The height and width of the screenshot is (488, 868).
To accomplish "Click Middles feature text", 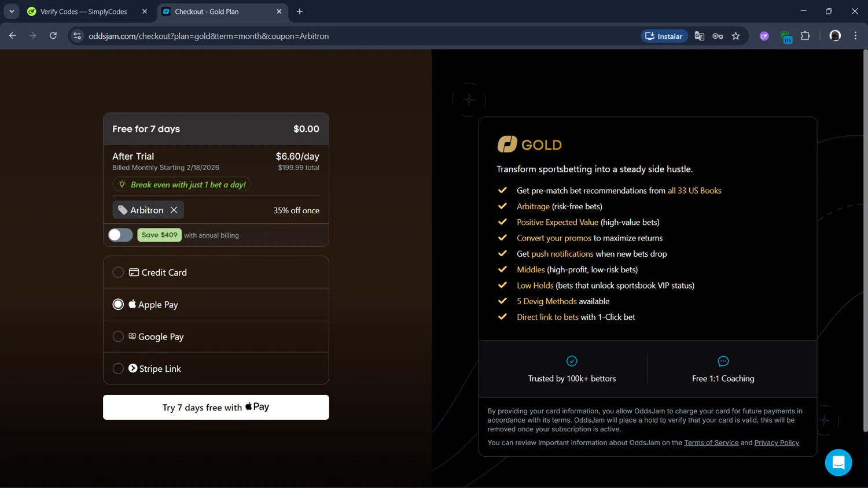I will [531, 269].
